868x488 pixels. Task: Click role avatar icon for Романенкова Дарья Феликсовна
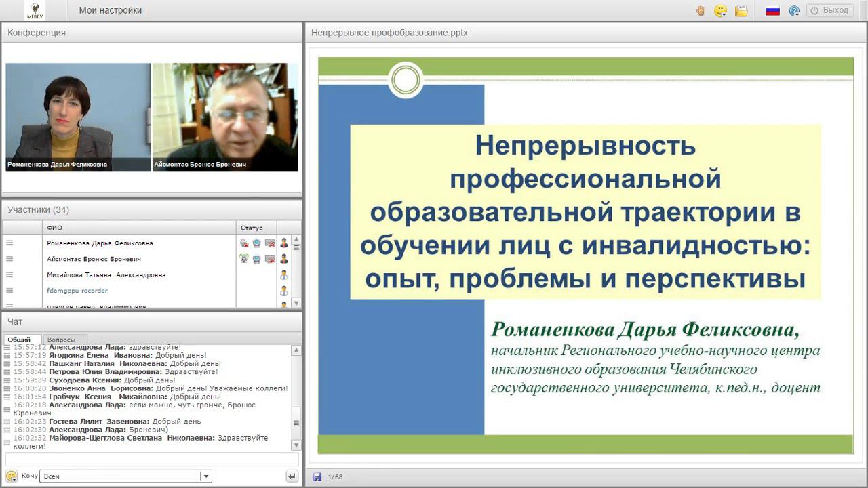[x=284, y=243]
